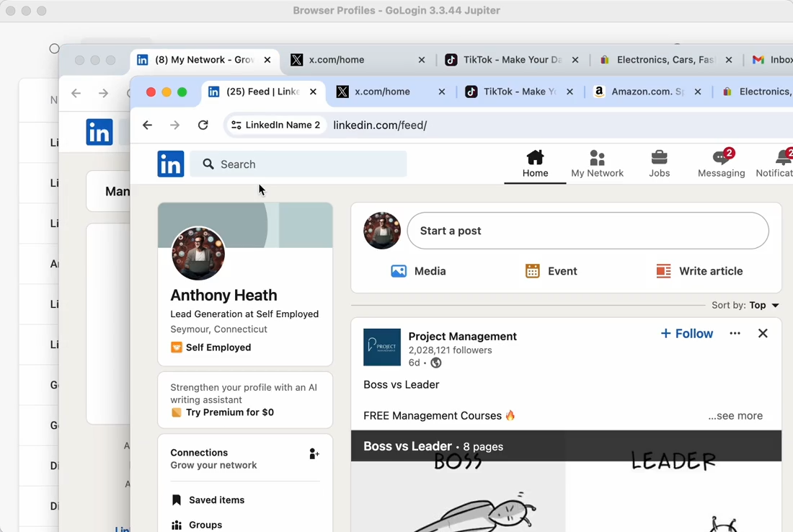Image resolution: width=793 pixels, height=532 pixels.
Task: Click back arrow in the background browser window
Action: pyautogui.click(x=76, y=93)
